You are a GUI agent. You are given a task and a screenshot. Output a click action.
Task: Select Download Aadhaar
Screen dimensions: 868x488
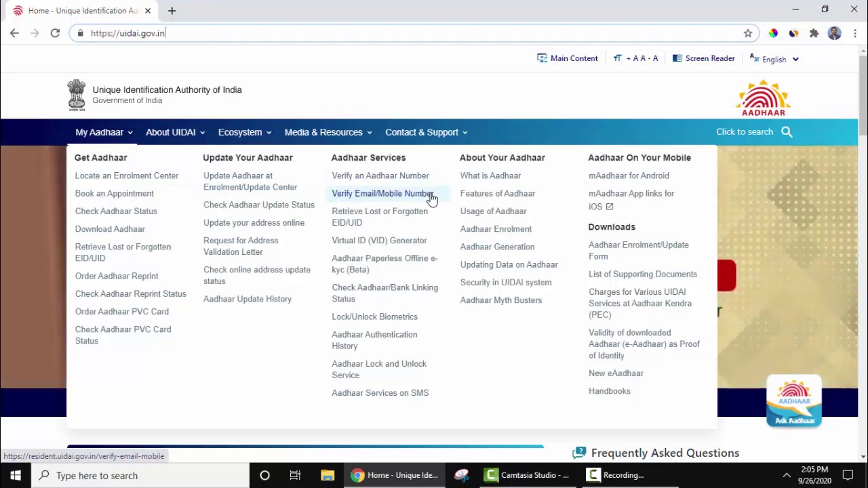pyautogui.click(x=110, y=229)
